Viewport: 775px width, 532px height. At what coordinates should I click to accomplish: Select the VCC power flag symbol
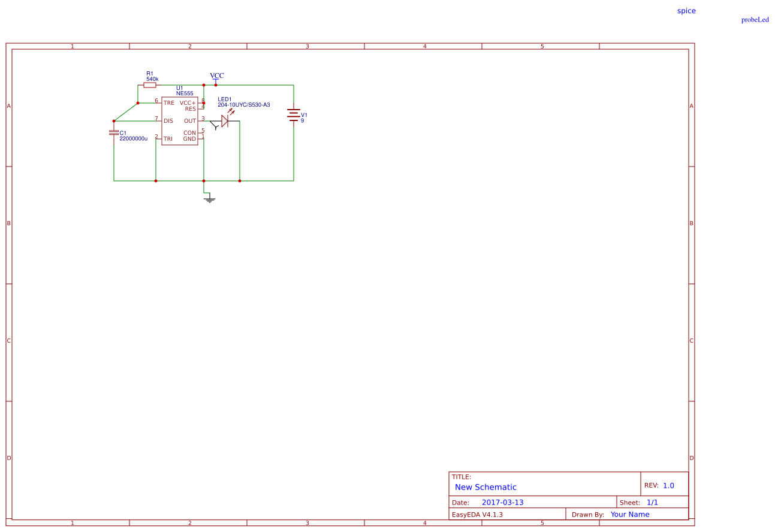pyautogui.click(x=215, y=80)
